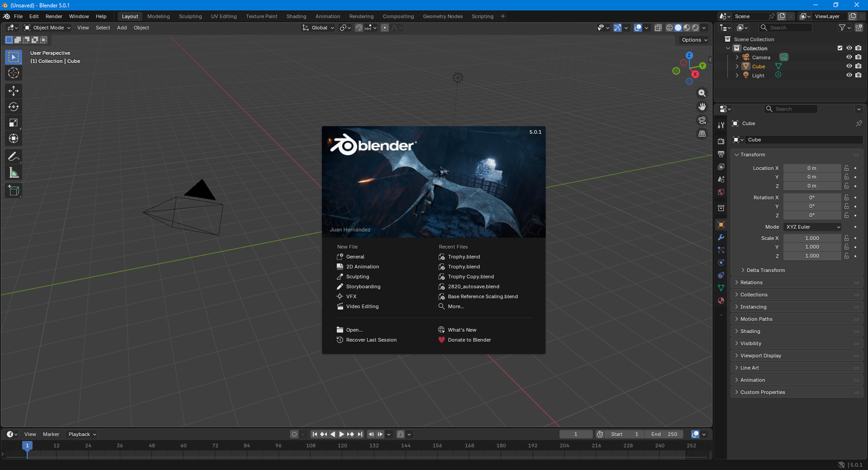Screen dimensions: 868x470
Task: Expand the Relations panel
Action: click(x=751, y=282)
